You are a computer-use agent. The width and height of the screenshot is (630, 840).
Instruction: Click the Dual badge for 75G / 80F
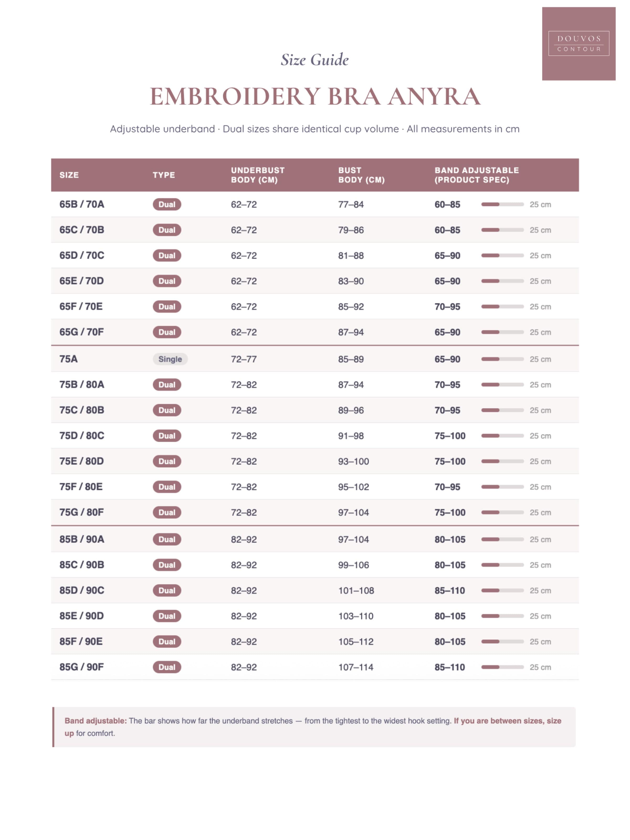pos(167,512)
